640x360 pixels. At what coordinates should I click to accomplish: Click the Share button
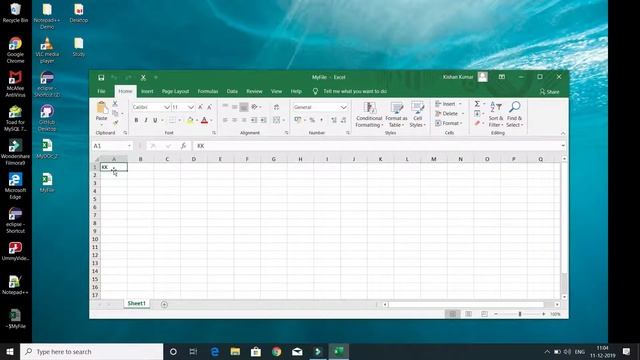(549, 92)
